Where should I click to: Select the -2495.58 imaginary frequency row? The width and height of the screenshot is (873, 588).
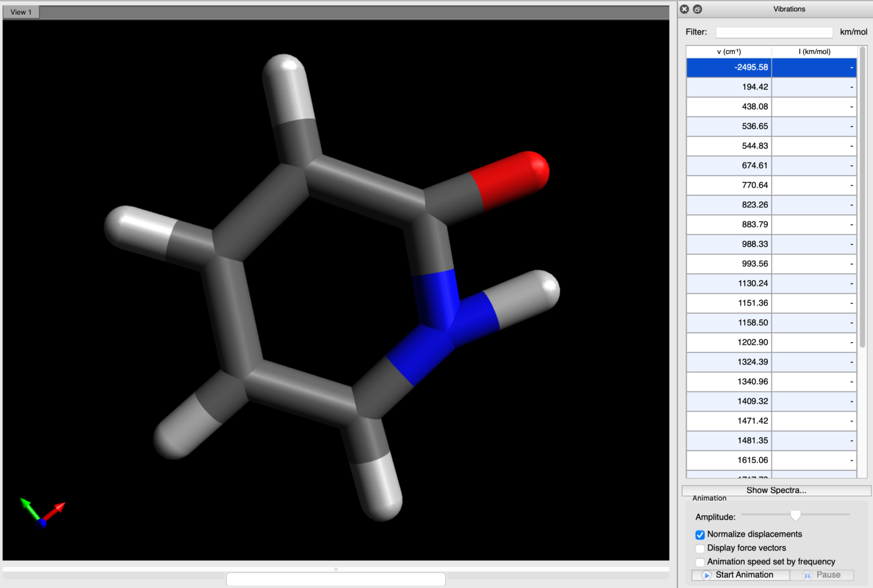[729, 68]
